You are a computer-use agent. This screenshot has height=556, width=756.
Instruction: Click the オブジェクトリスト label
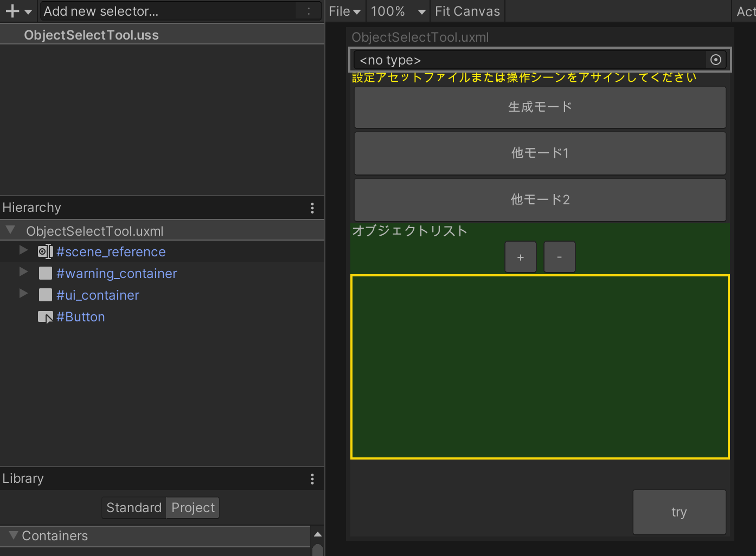[x=410, y=231]
